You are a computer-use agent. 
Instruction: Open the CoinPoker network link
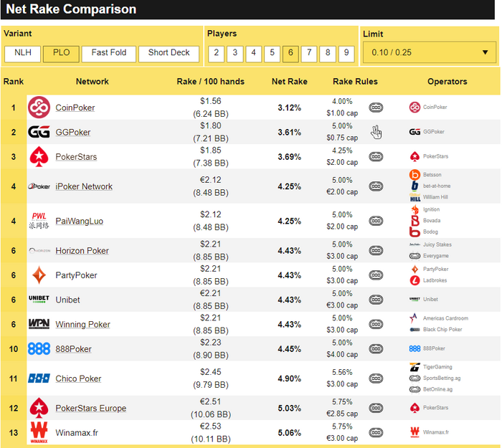tap(75, 108)
